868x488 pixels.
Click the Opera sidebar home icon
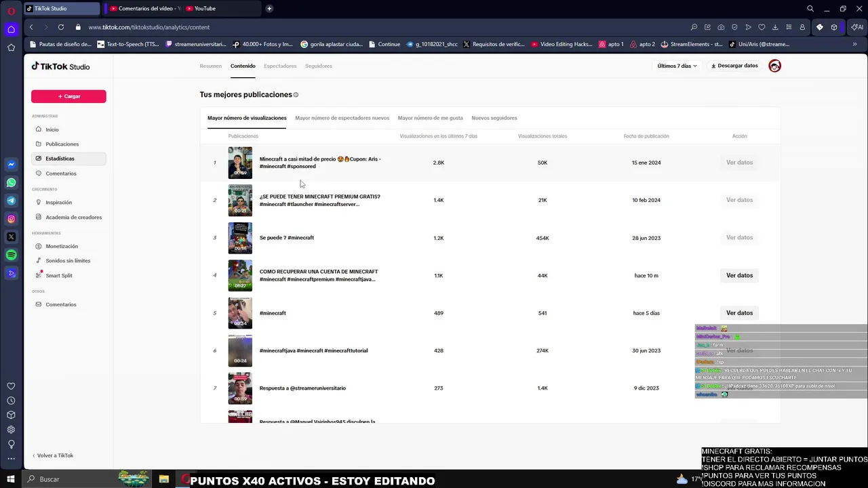pos(11,29)
